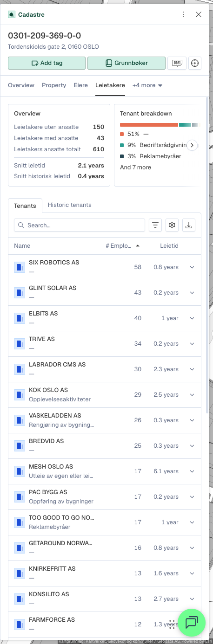Image resolution: width=213 pixels, height=644 pixels.
Task: Open the +4 more tabs dropdown
Action: [147, 85]
